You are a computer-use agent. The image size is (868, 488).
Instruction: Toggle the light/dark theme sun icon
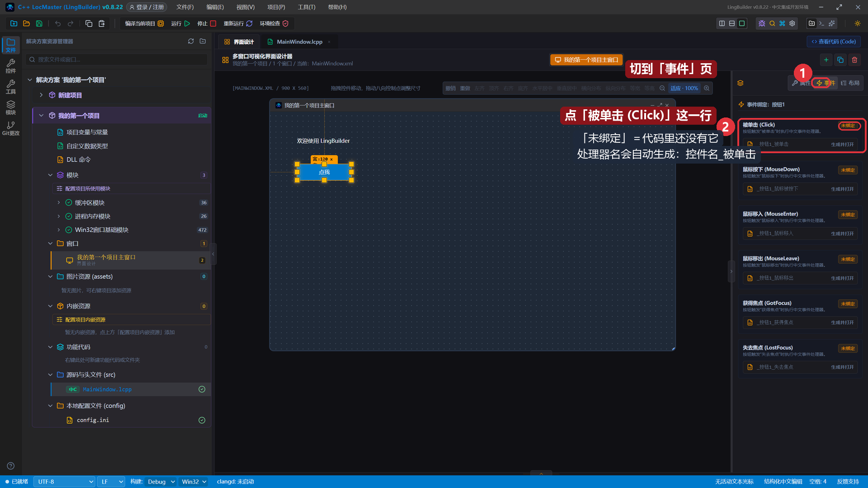857,23
